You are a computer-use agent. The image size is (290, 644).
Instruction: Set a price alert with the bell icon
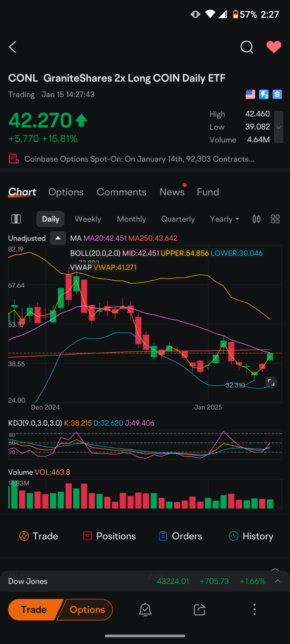145,609
